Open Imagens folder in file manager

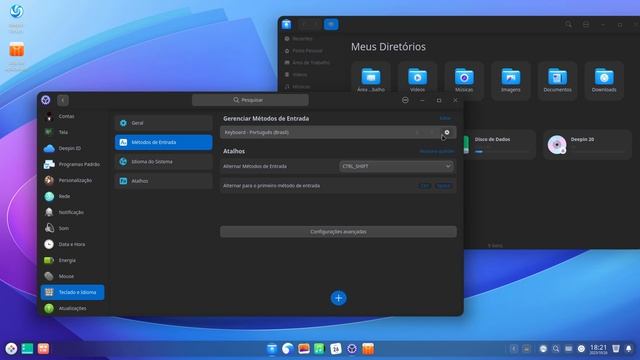[x=511, y=80]
